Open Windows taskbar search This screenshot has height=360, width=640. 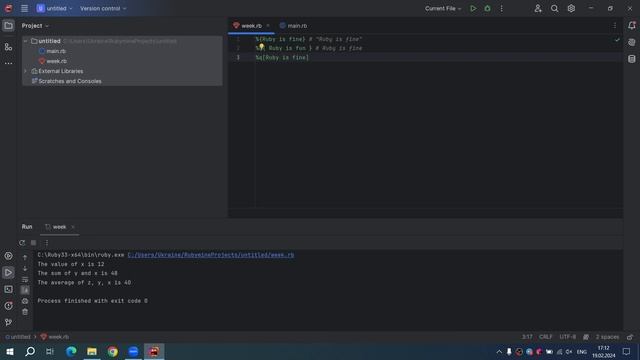point(30,351)
